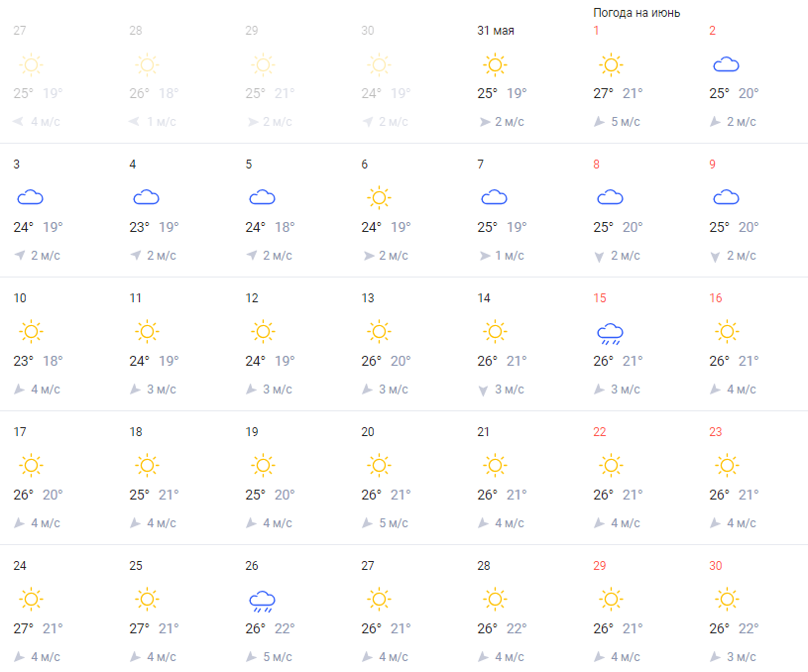Click the cloud icon for June 4
This screenshot has height=672, width=808.
click(147, 198)
